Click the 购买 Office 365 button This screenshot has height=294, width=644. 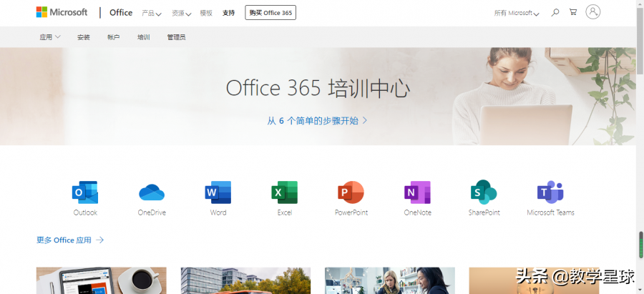[x=270, y=13]
